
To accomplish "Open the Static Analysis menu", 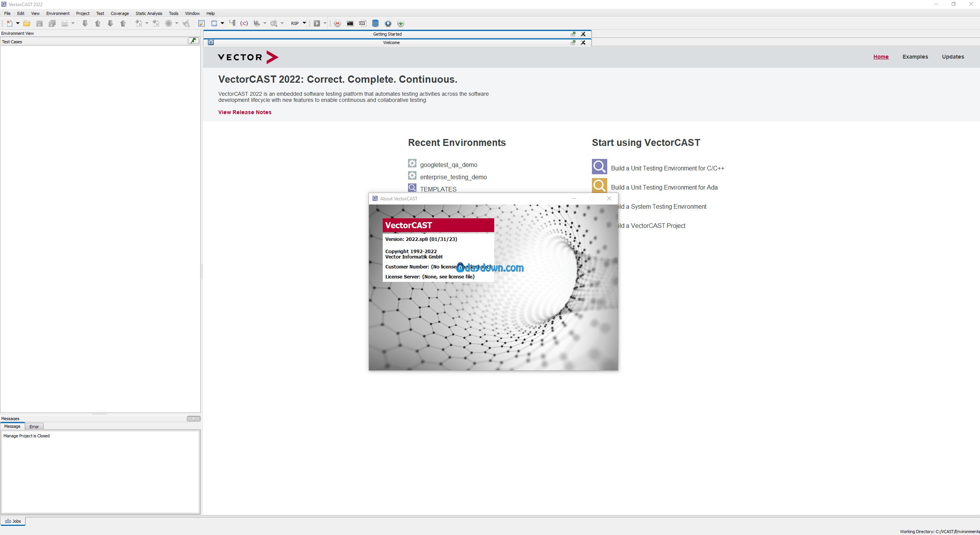I will pyautogui.click(x=149, y=13).
